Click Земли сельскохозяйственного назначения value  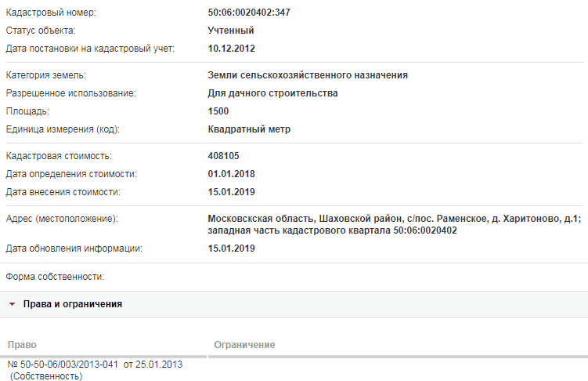(308, 75)
